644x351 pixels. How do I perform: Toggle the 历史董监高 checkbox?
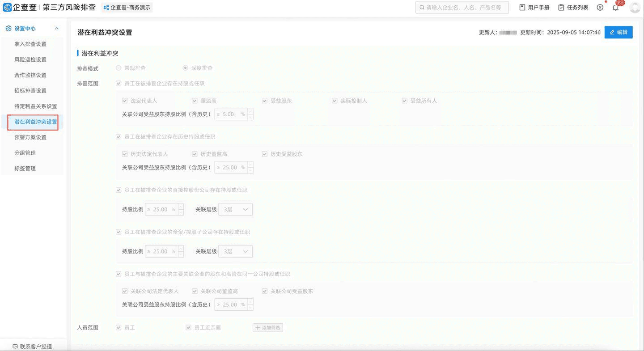pyautogui.click(x=195, y=154)
